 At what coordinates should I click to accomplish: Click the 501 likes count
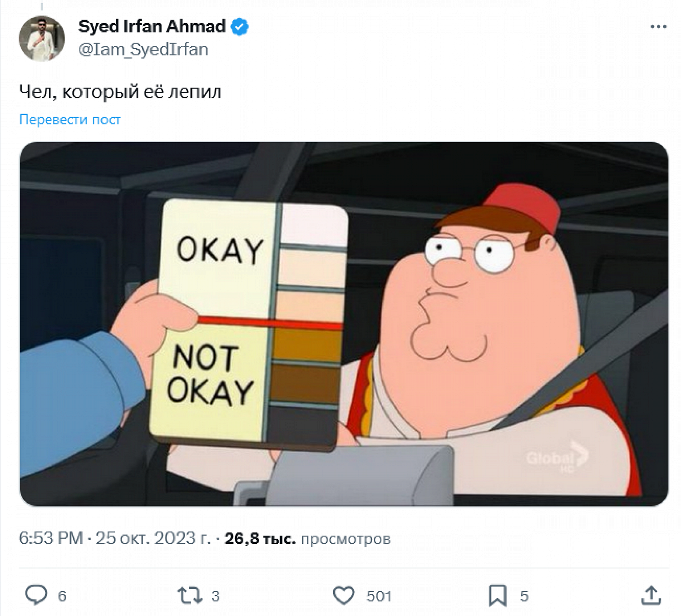379,596
